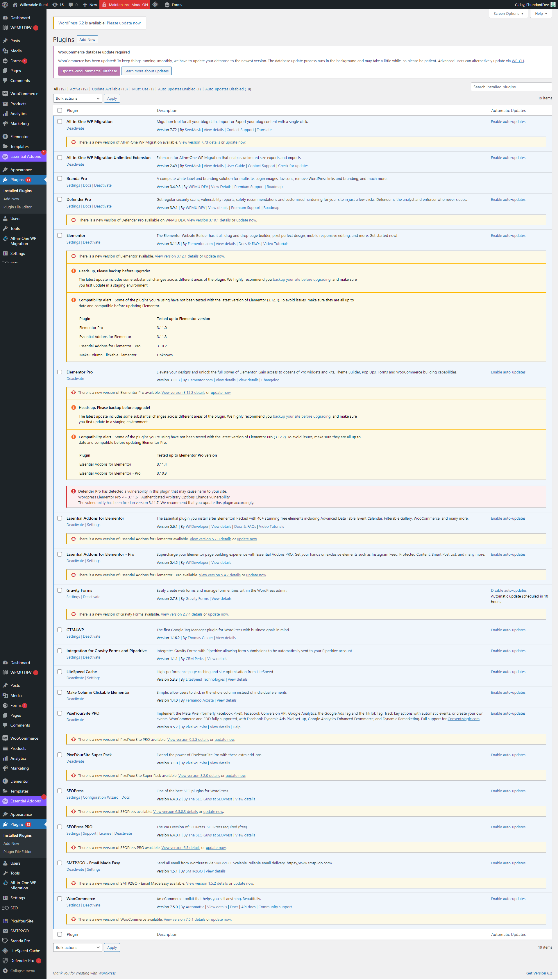Filter by Update Available (13) plugins
The image size is (558, 980).
(110, 89)
